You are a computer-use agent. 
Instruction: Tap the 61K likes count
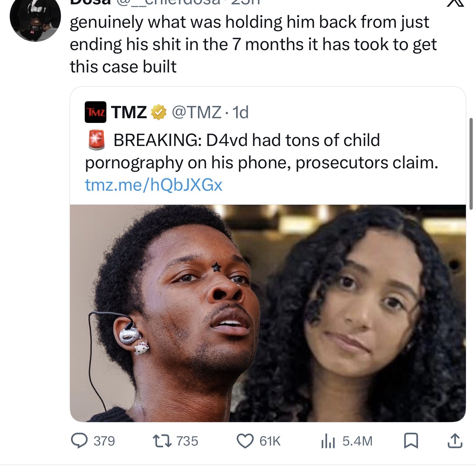[x=270, y=441]
